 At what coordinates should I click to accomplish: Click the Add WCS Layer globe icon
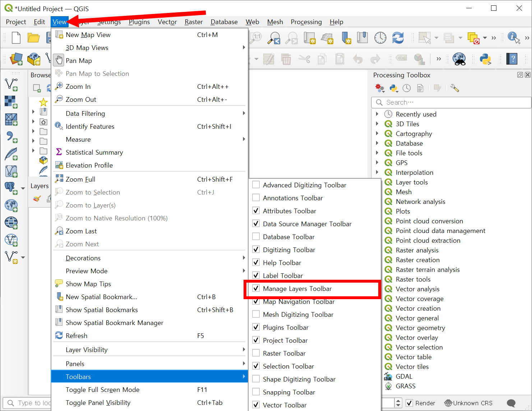(11, 223)
